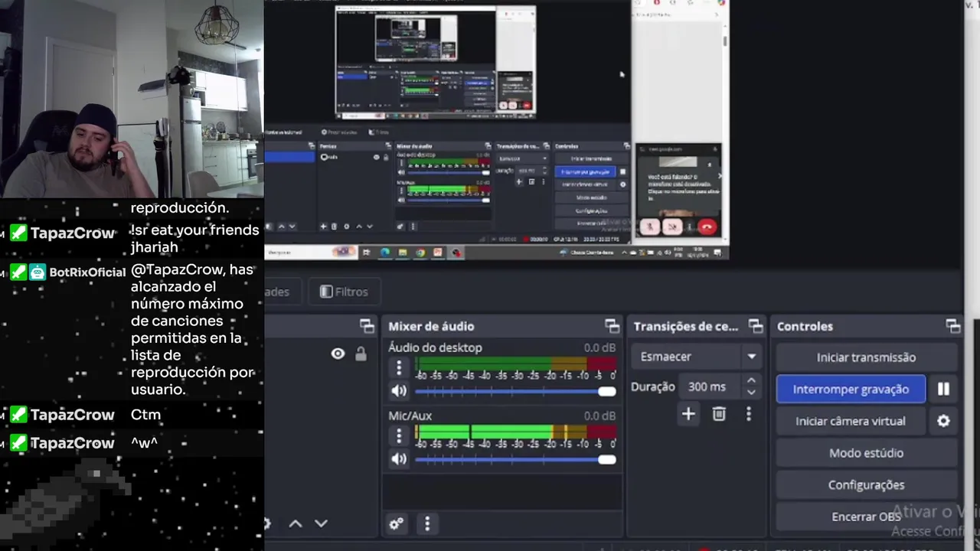Open mixer menu three dots beside gears

click(427, 523)
